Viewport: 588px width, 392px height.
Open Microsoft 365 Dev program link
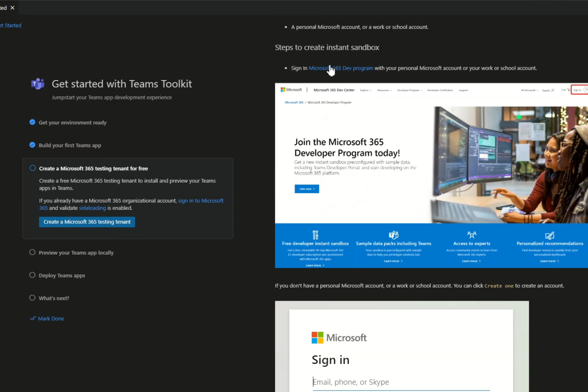[x=341, y=68]
